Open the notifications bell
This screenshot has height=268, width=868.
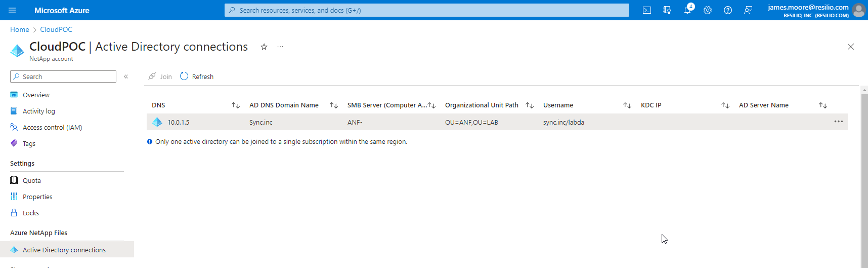tap(687, 10)
